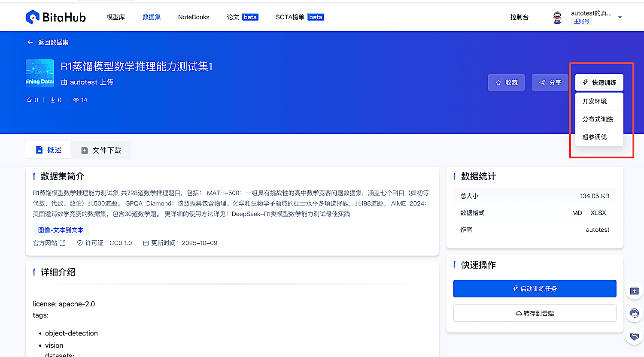Click the dataset thumbnail image
This screenshot has width=644, height=357.
pyautogui.click(x=40, y=73)
